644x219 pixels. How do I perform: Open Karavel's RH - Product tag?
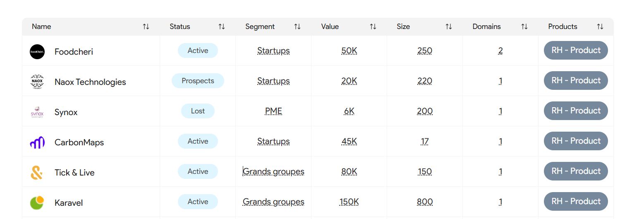tap(576, 202)
